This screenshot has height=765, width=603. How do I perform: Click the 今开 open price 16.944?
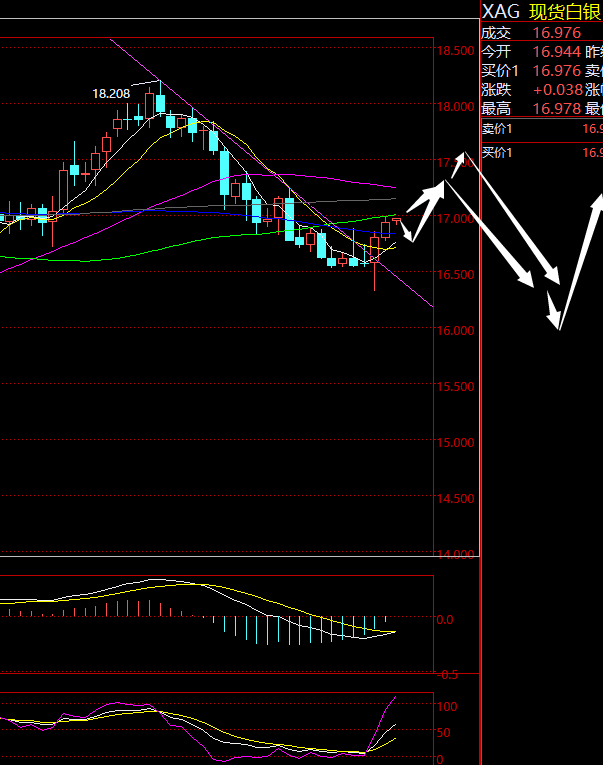556,51
